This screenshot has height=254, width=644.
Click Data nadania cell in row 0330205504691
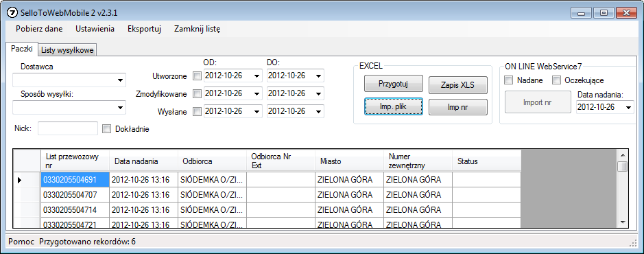144,180
